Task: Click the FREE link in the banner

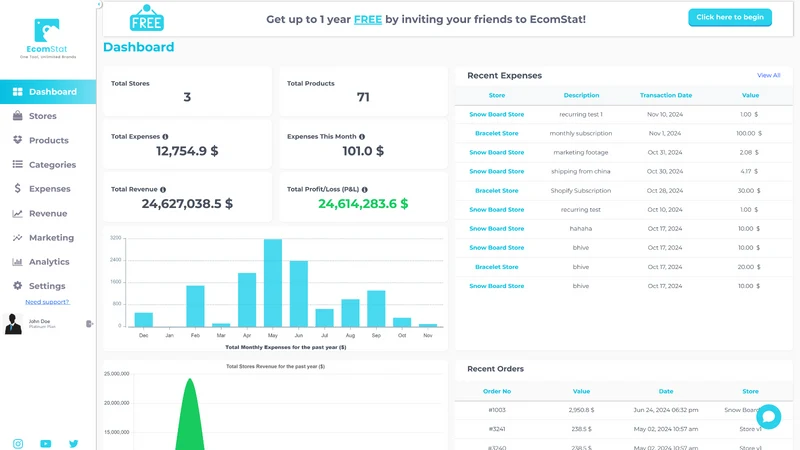Action: click(x=368, y=19)
